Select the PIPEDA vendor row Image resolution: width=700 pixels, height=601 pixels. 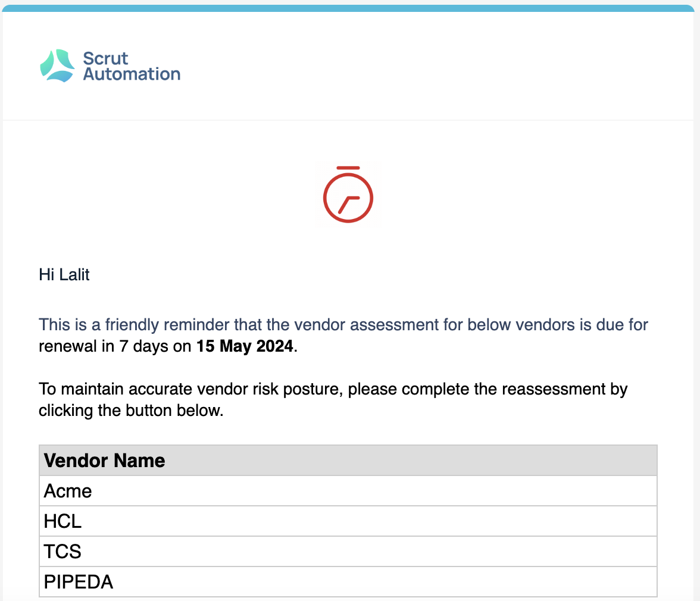coord(348,582)
